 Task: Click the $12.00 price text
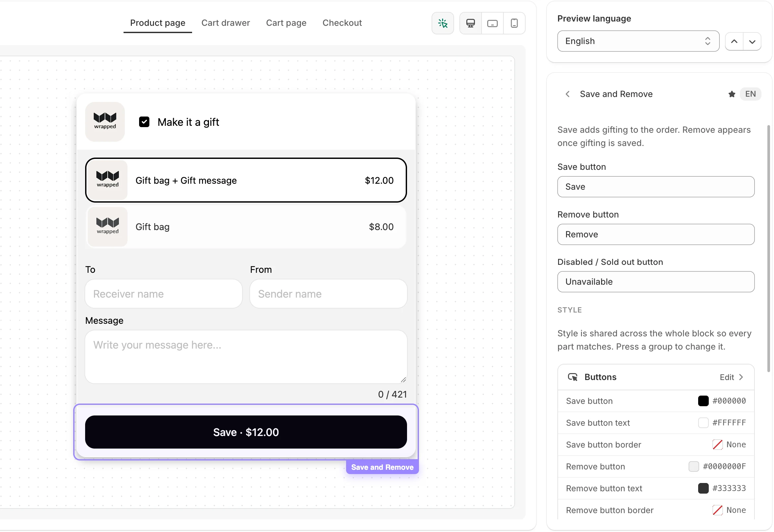[380, 181]
